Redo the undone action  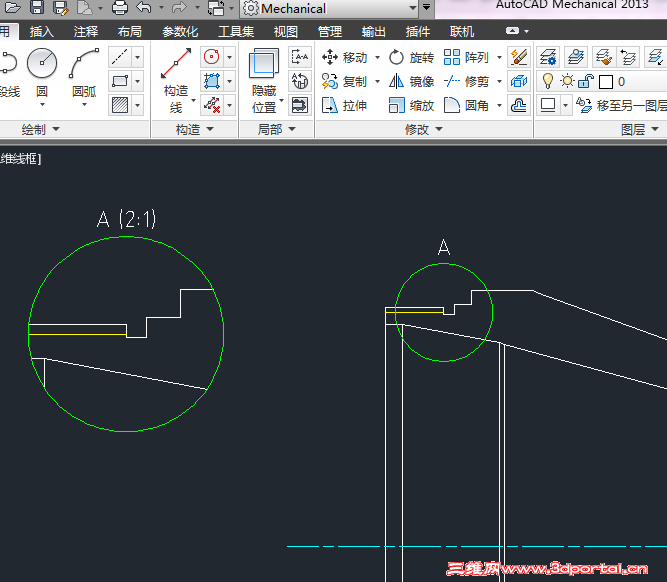[180, 7]
